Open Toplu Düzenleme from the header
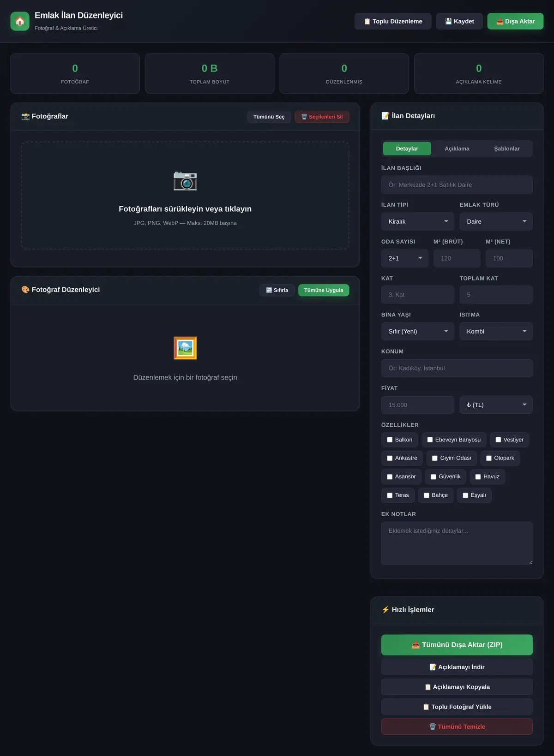This screenshot has height=756, width=554. 393,21
